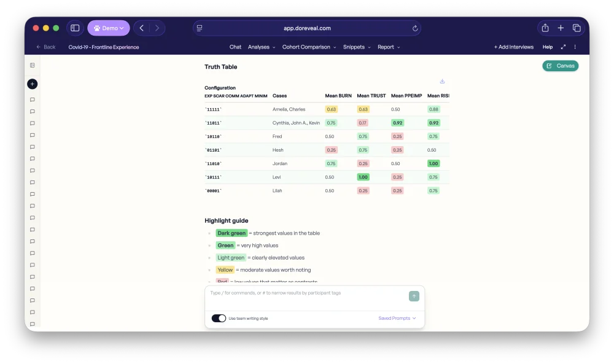Open the Demo profile dropdown
The height and width of the screenshot is (364, 614).
pos(109,28)
